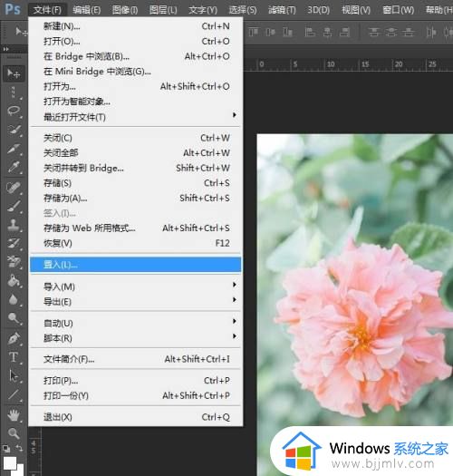This screenshot has height=476, width=453.
Task: Choose 关闭全部 menu entry
Action: 136,153
